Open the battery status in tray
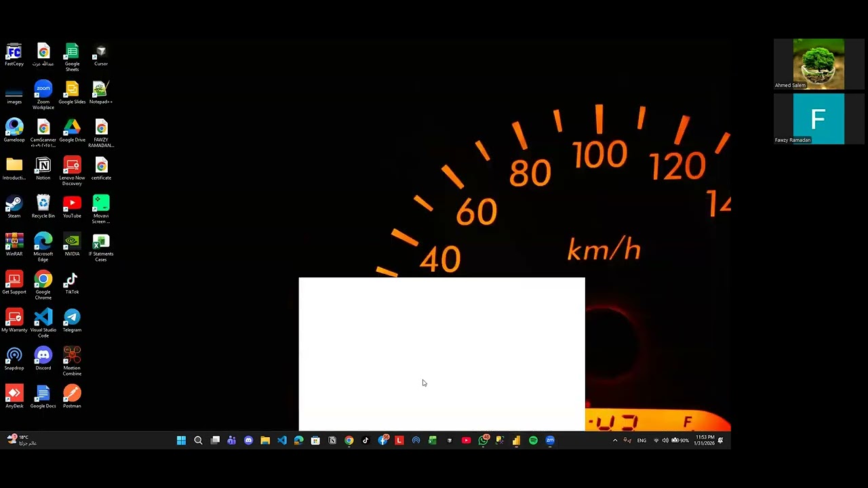The height and width of the screenshot is (488, 868). [x=679, y=441]
